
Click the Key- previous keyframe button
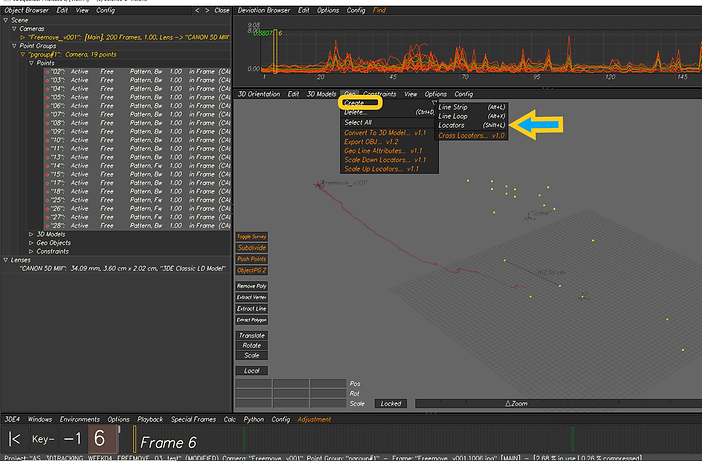point(43,439)
